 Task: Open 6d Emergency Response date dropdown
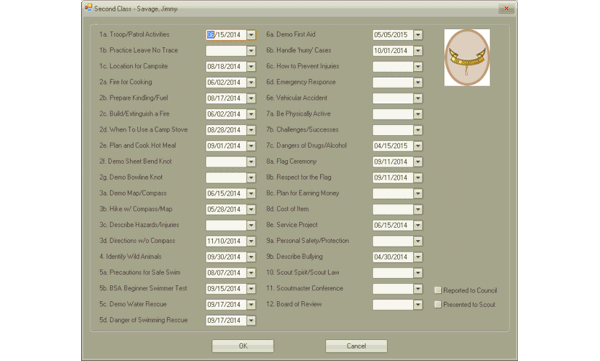click(418, 82)
